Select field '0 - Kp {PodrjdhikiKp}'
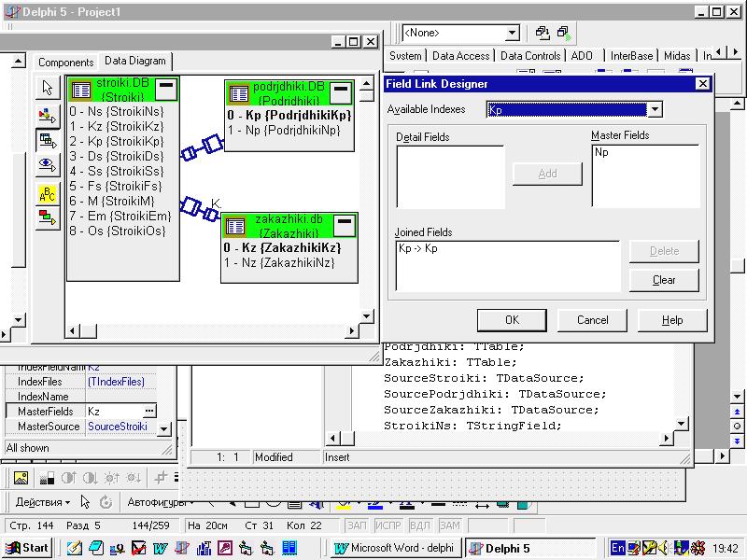Screen dimensions: 747x560 pos(289,115)
